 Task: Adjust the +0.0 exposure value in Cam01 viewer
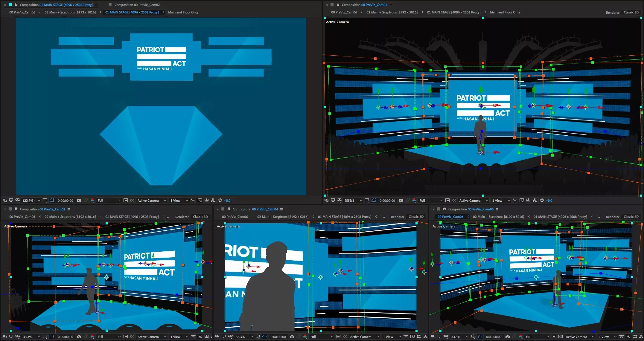click(x=549, y=201)
